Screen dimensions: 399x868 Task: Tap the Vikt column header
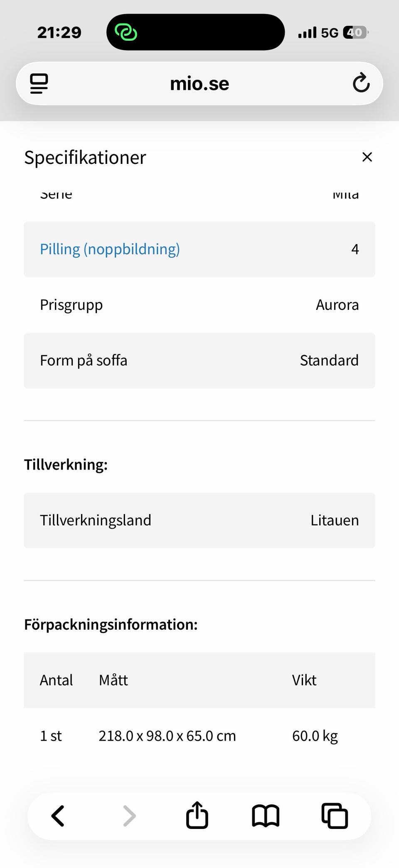point(304,680)
